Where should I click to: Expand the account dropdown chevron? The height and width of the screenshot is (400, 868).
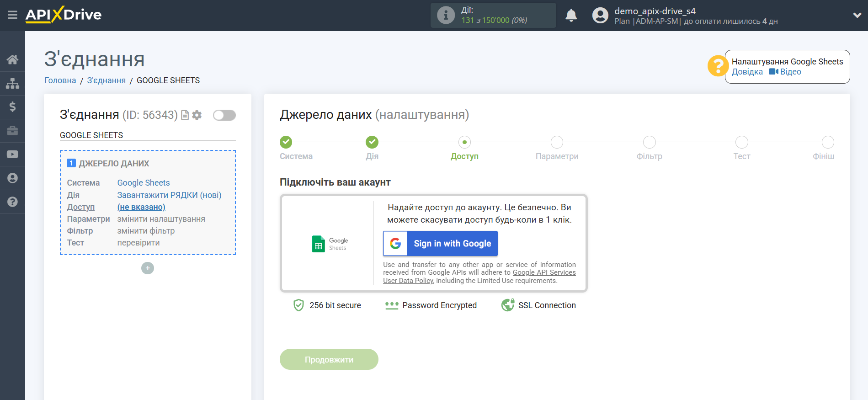[857, 16]
